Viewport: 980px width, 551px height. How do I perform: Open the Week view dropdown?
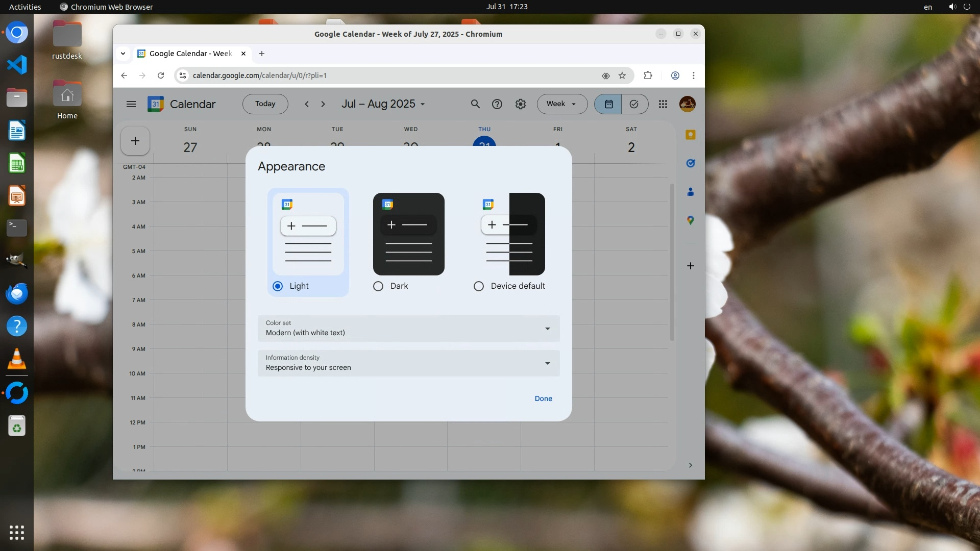[561, 104]
